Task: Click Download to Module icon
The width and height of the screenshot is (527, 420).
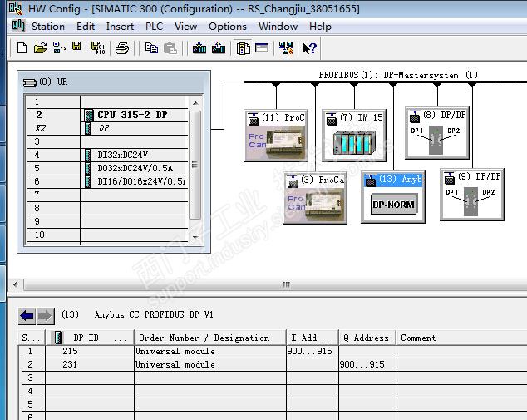Action: coord(199,48)
